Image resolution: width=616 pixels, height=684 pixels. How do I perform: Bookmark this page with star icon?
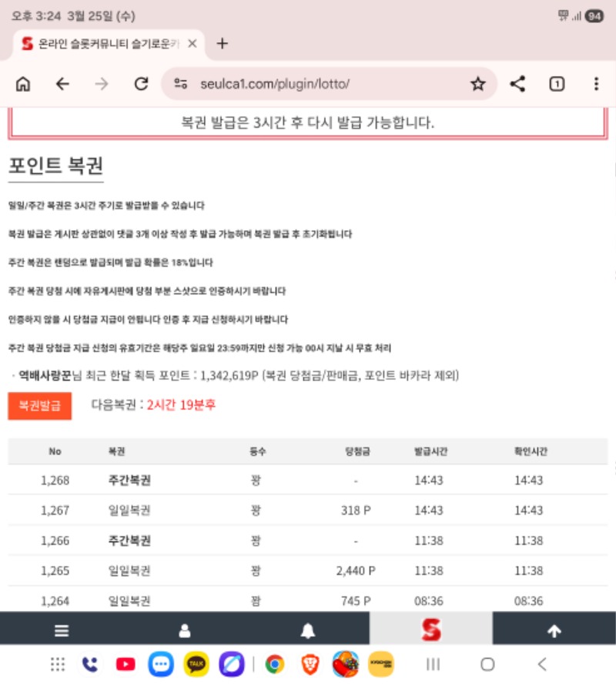[x=477, y=84]
